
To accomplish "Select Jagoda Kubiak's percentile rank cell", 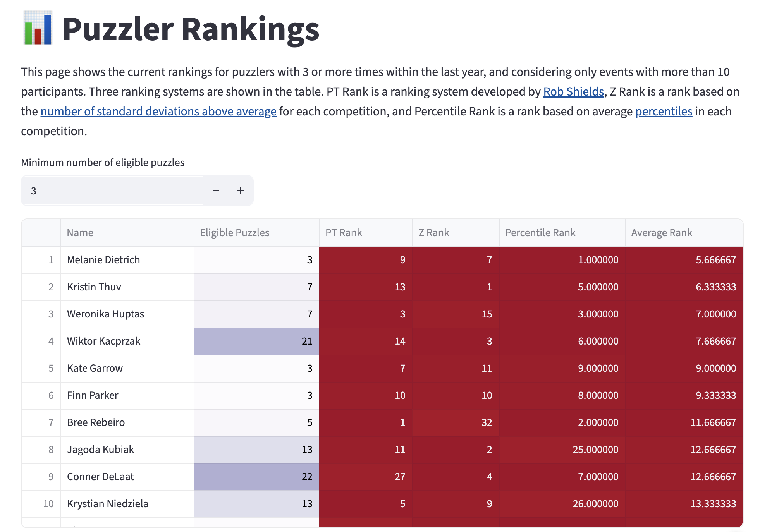I will click(x=562, y=450).
